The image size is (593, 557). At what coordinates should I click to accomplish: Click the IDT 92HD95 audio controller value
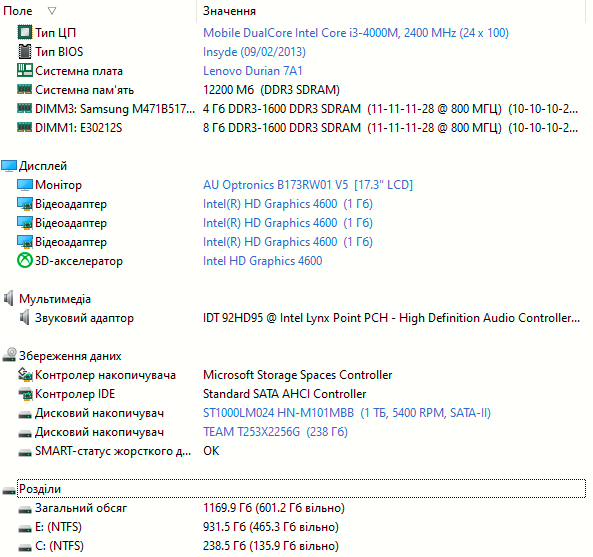(x=391, y=318)
